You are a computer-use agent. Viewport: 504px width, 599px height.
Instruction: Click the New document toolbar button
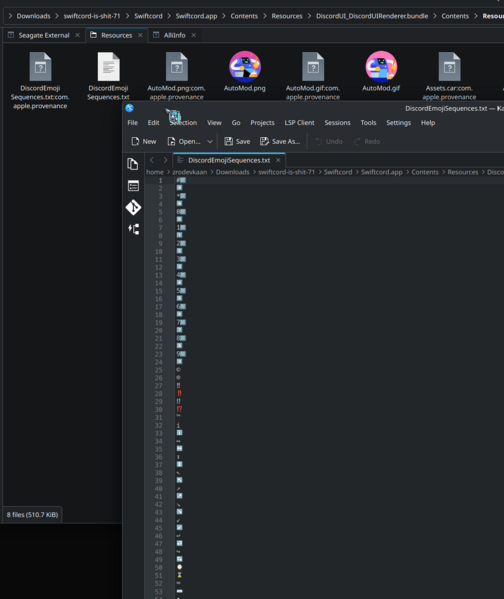coord(144,141)
